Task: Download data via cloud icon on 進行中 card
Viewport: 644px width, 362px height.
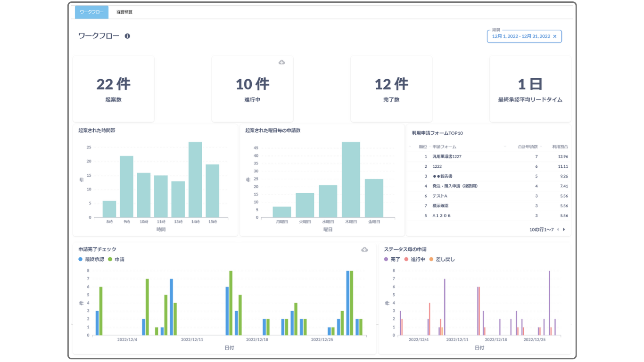Action: click(281, 62)
